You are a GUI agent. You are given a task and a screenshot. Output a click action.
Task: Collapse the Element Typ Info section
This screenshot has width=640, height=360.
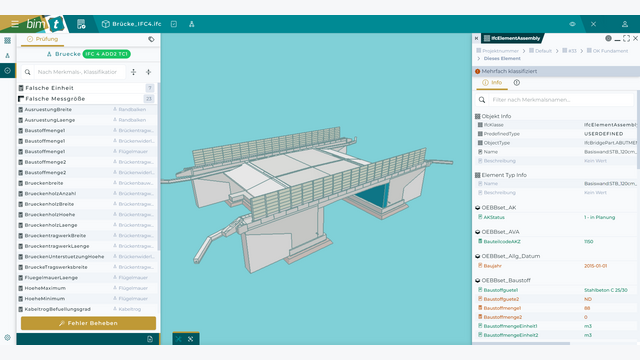click(501, 175)
